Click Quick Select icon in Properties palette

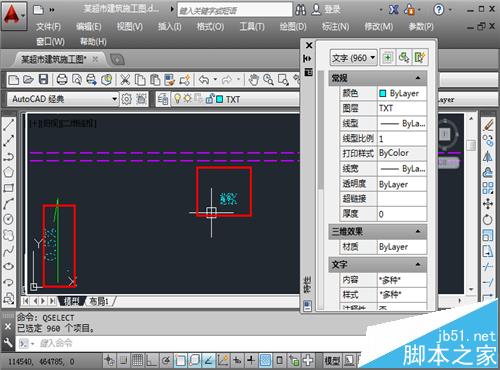[420, 58]
